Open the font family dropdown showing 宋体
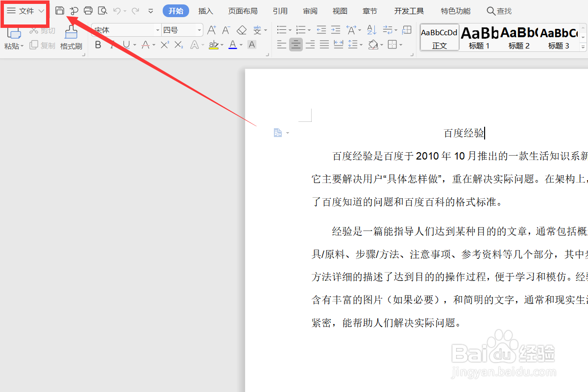This screenshot has width=588, height=392. [157, 29]
